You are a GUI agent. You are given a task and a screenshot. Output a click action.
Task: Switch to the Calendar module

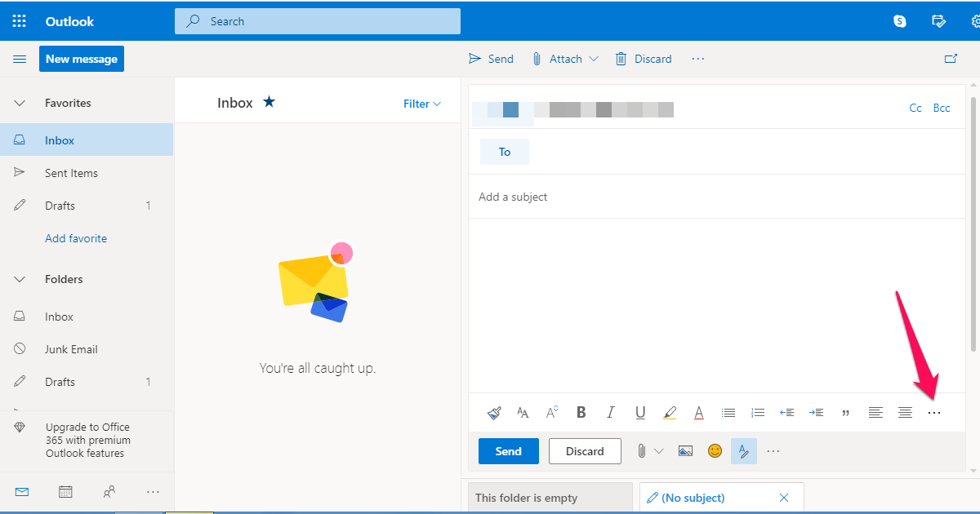tap(65, 492)
